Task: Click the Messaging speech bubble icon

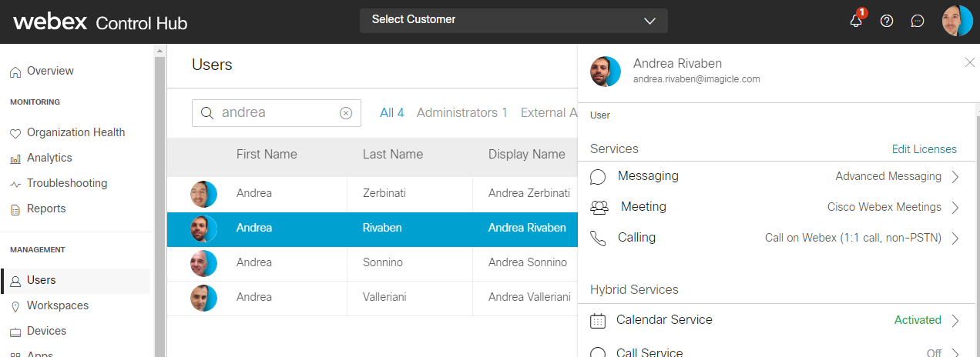Action: (598, 177)
